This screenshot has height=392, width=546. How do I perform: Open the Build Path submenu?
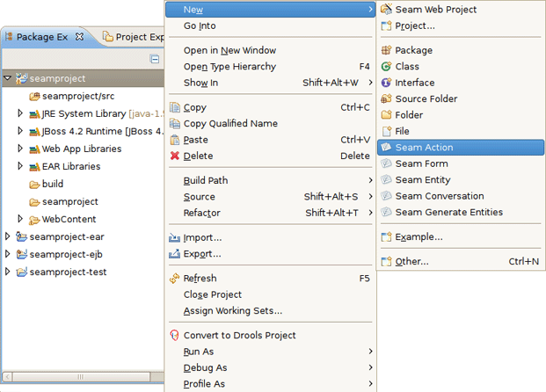coord(206,180)
